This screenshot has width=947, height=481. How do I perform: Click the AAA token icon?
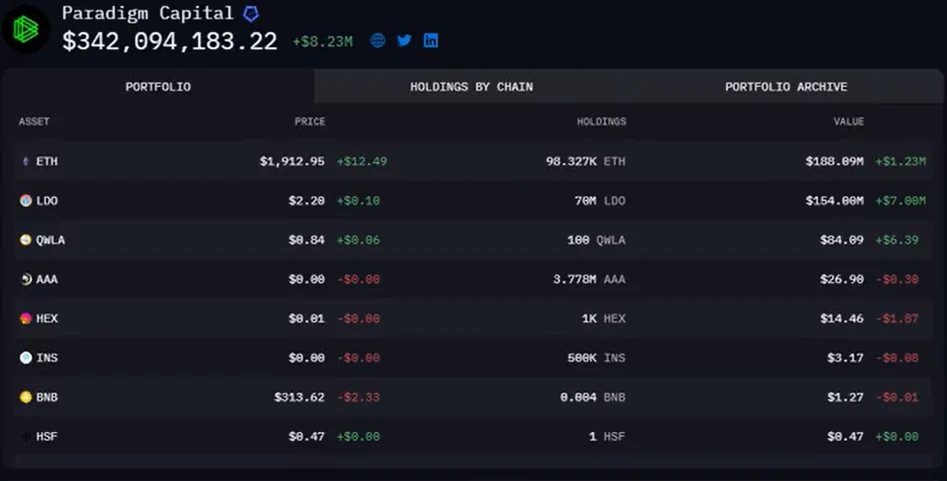pyautogui.click(x=26, y=279)
